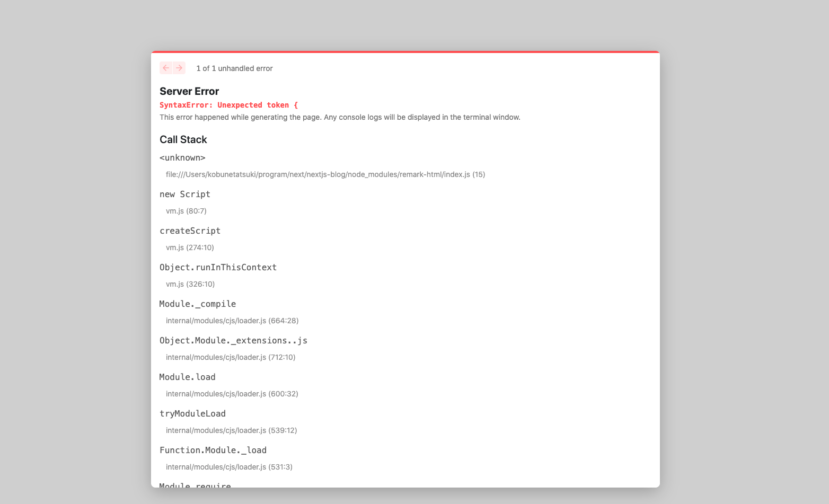Select the 'Module.load' stack frame
Image resolution: width=829 pixels, height=504 pixels.
[x=188, y=377]
